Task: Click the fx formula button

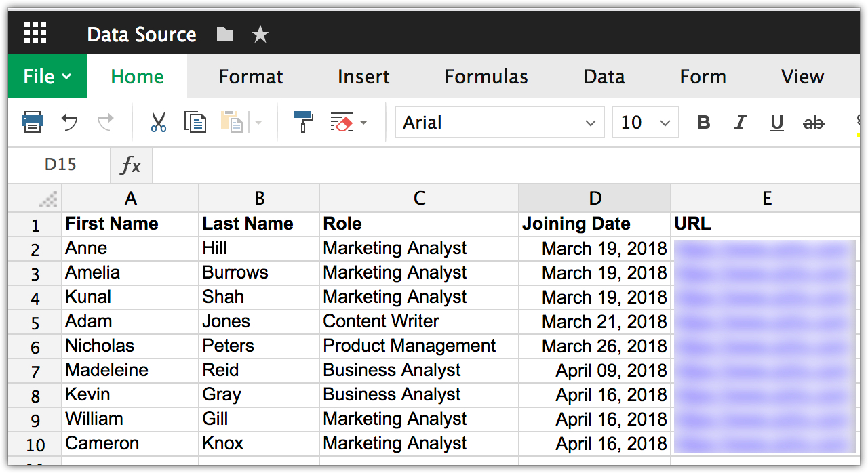Action: click(x=131, y=165)
